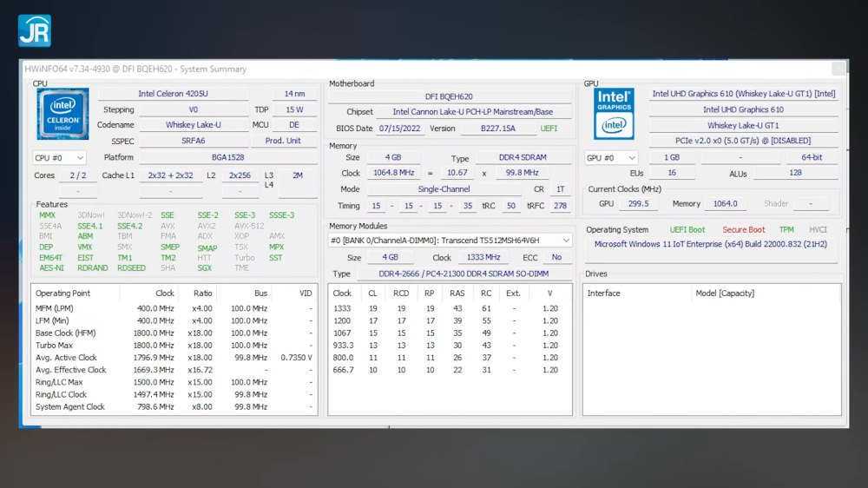Viewport: 868px width, 488px height.
Task: Select the Ring/LLC Max row
Action: (174, 382)
